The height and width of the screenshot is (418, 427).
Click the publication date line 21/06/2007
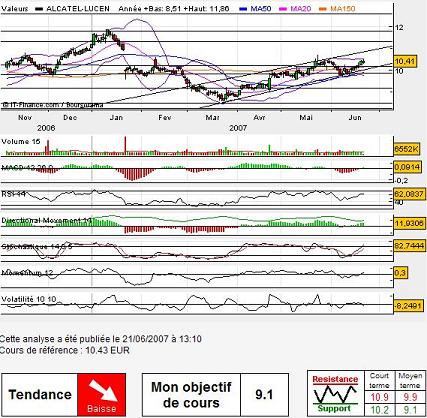coord(101,339)
